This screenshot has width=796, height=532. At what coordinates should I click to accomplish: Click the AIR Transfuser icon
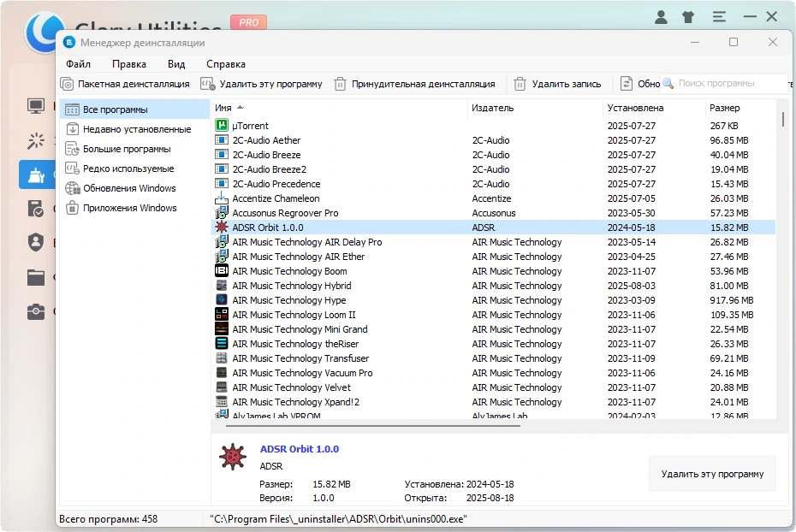(x=222, y=358)
